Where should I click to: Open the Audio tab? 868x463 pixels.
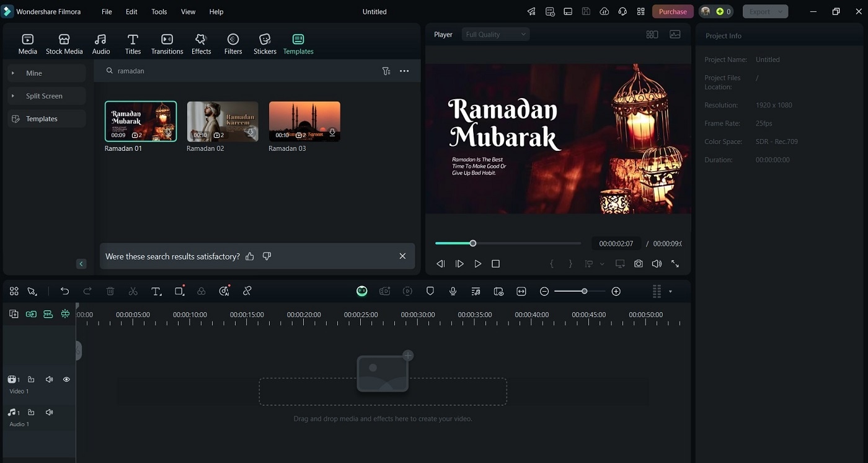coord(100,44)
